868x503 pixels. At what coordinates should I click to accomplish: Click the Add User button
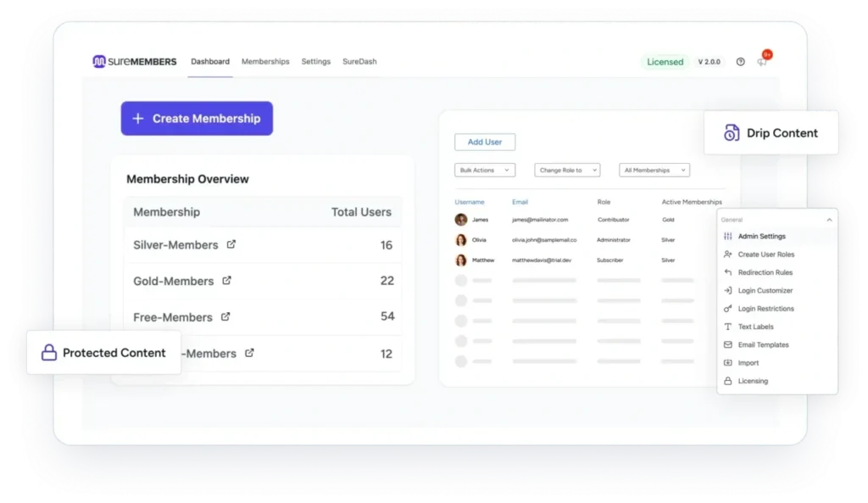pos(485,142)
